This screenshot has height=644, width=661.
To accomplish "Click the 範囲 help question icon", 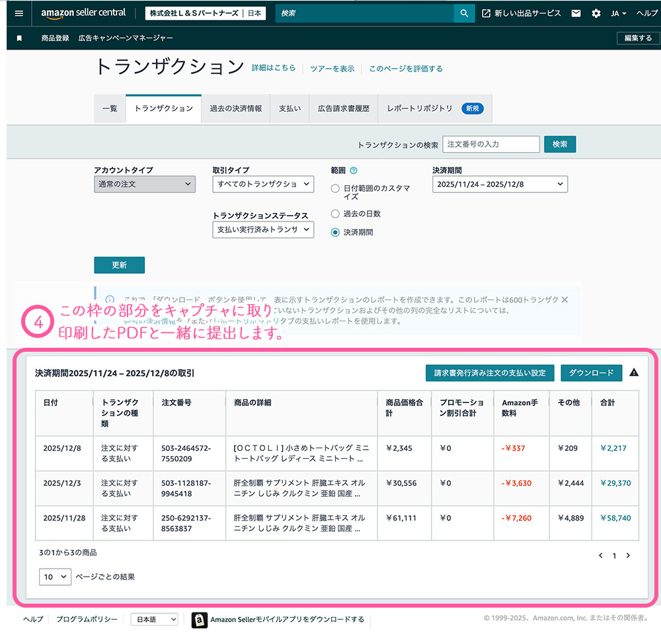I will 353,171.
